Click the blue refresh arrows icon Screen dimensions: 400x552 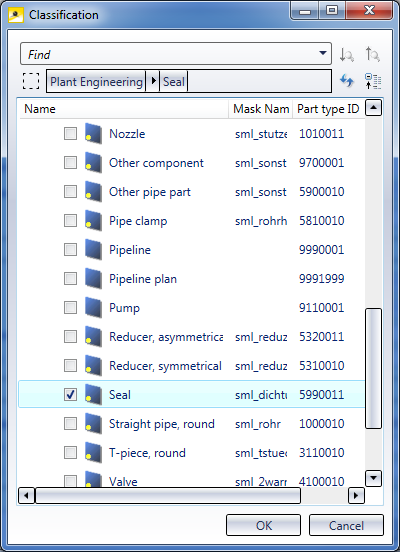pos(346,81)
